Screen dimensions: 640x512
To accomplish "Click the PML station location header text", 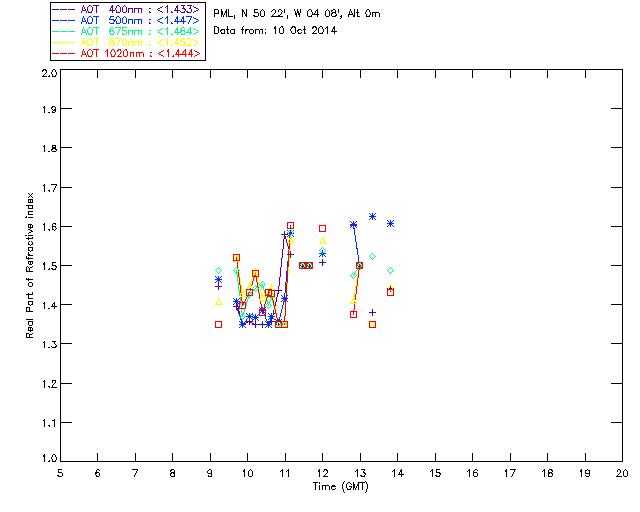I will tap(297, 14).
